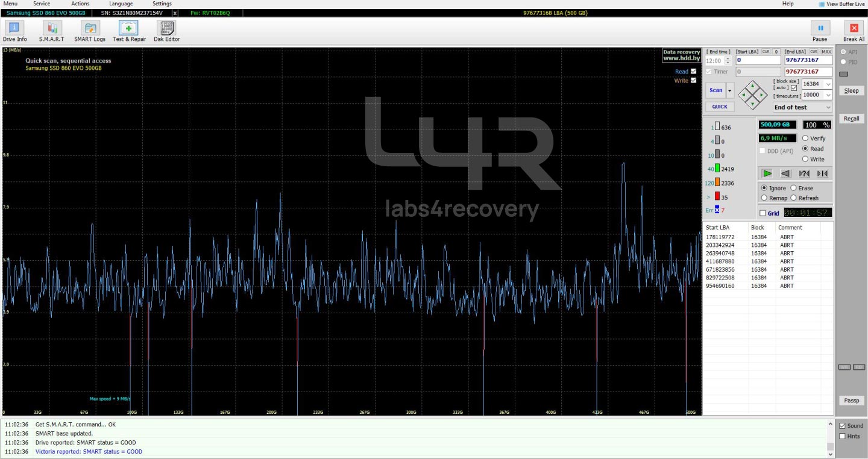Open the Language menu
868x459 pixels.
[121, 4]
